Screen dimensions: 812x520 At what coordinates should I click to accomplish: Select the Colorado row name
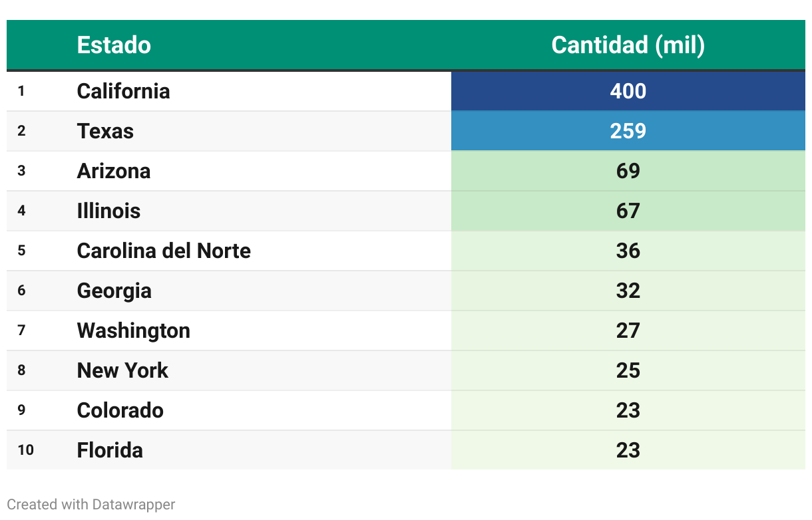120,410
